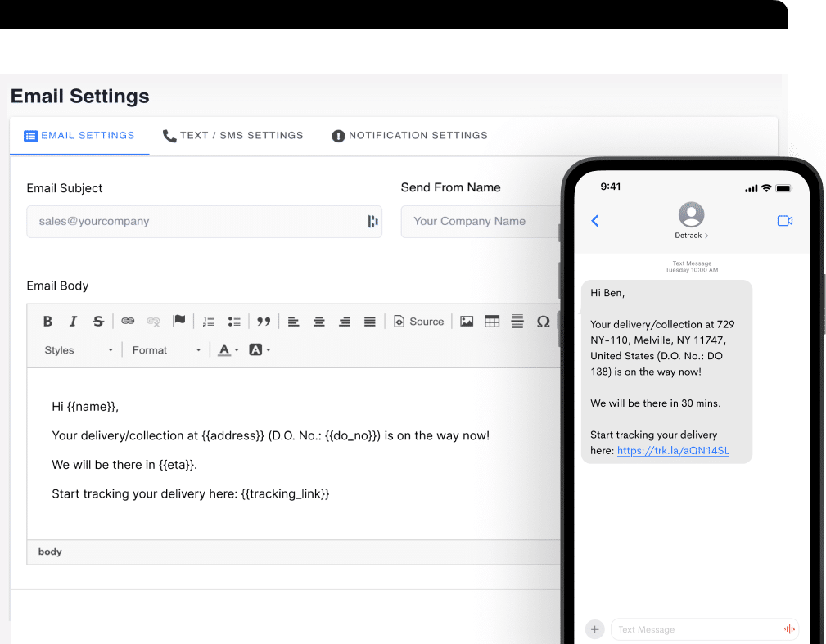Toggle strikethrough text formatting
The width and height of the screenshot is (826, 644).
point(98,322)
